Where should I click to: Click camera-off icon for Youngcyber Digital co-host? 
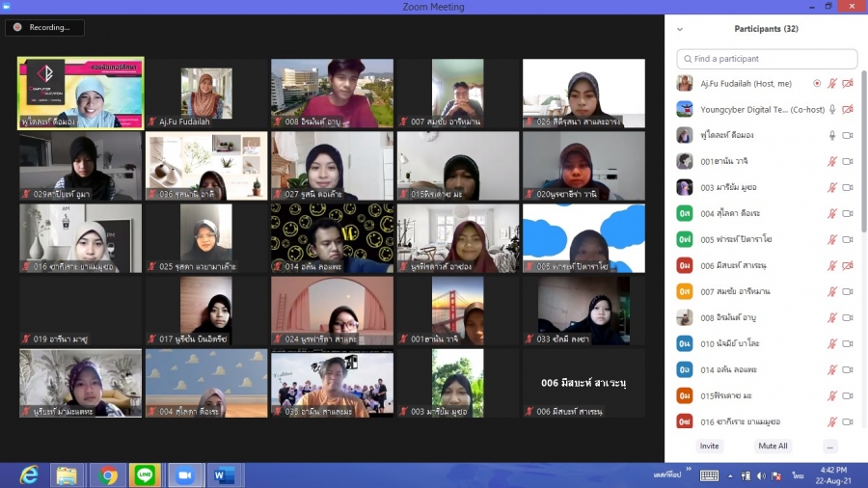click(x=848, y=110)
